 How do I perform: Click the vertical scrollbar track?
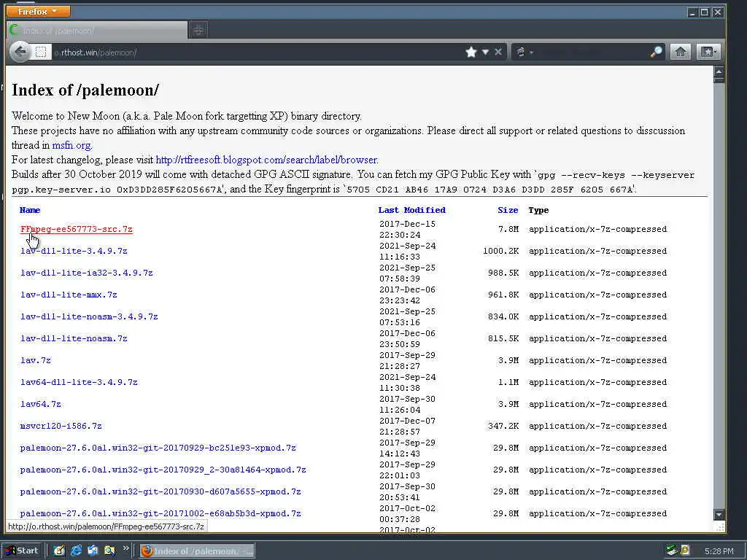pos(719,295)
